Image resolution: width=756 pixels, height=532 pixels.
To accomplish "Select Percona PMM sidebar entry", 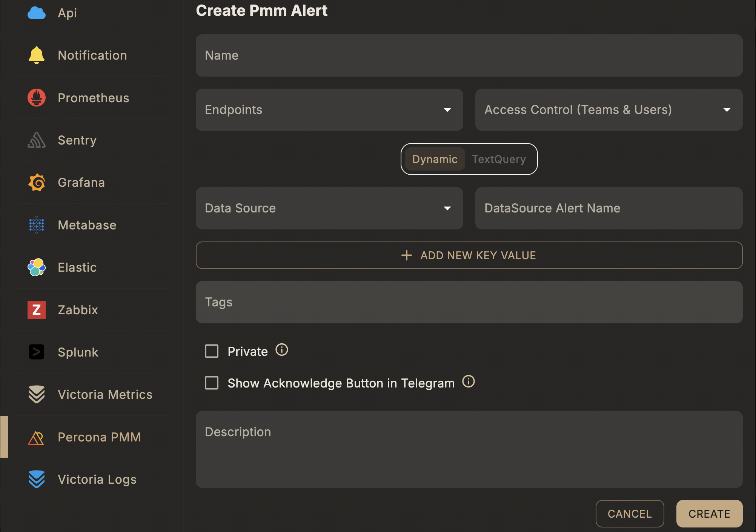I will [x=92, y=437].
